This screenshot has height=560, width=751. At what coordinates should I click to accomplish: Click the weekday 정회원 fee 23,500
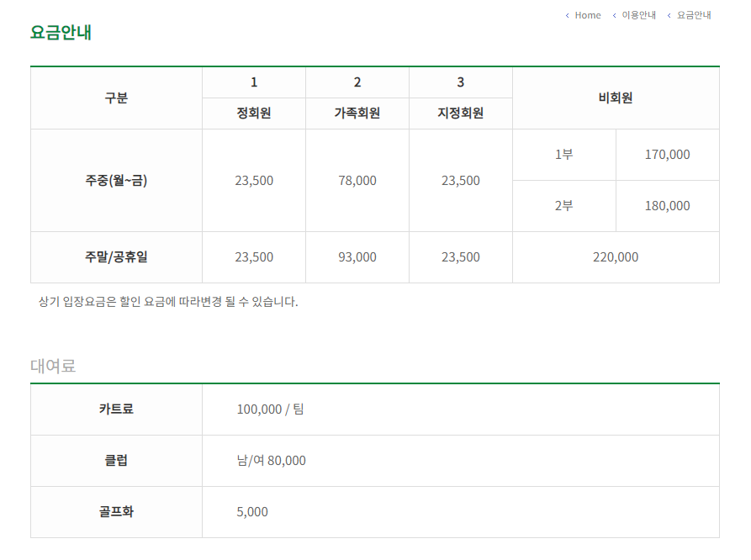coord(254,181)
